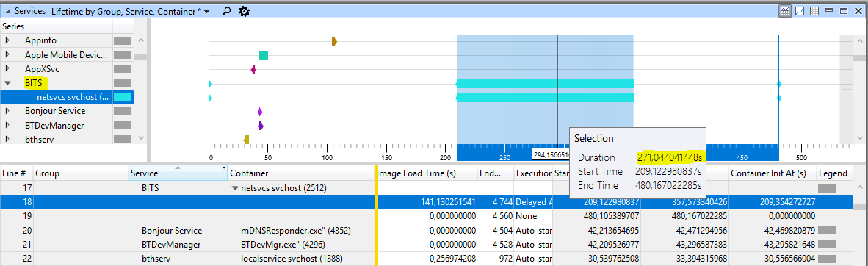Image resolution: width=868 pixels, height=266 pixels.
Task: Collapse netsvcs svchost (2512) container row
Action: coord(235,188)
